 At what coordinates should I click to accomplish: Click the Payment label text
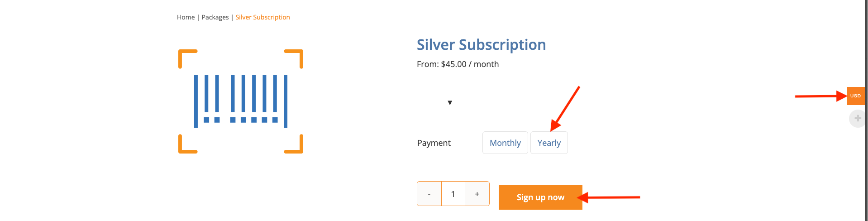tap(434, 143)
